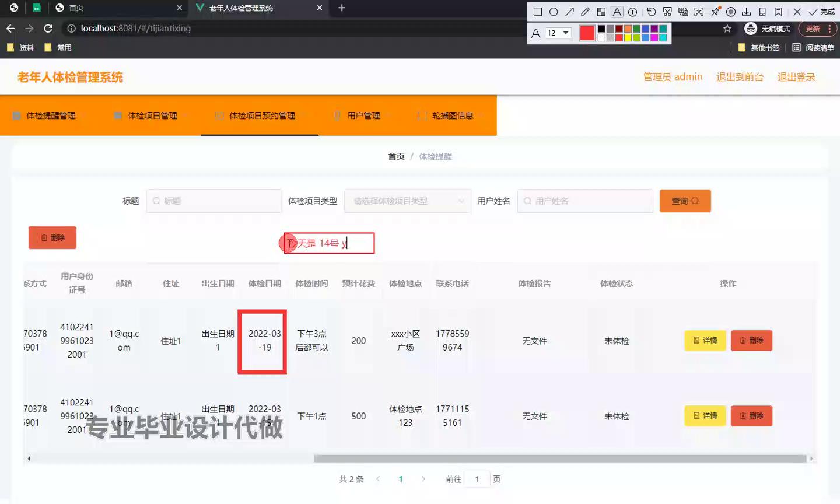
Task: Open the 体检项目管理 menu
Action: click(x=152, y=116)
